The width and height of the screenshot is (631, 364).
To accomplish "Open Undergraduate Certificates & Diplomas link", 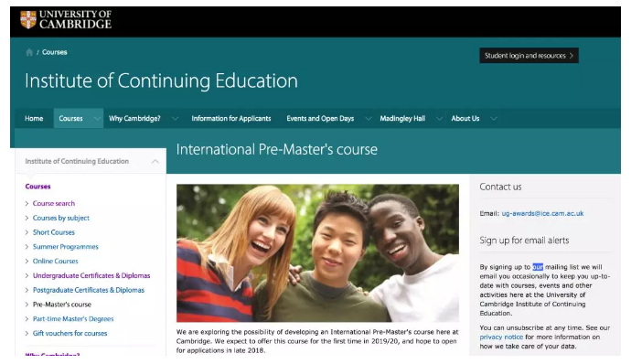I will click(91, 275).
